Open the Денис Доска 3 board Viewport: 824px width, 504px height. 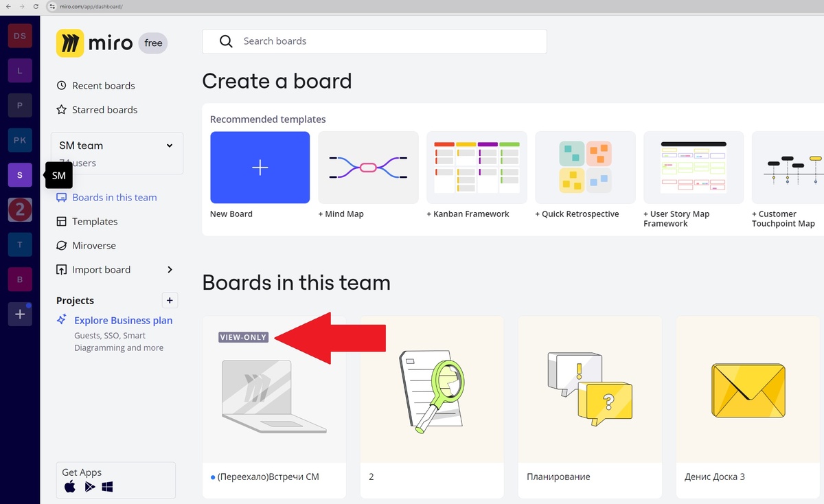click(748, 406)
